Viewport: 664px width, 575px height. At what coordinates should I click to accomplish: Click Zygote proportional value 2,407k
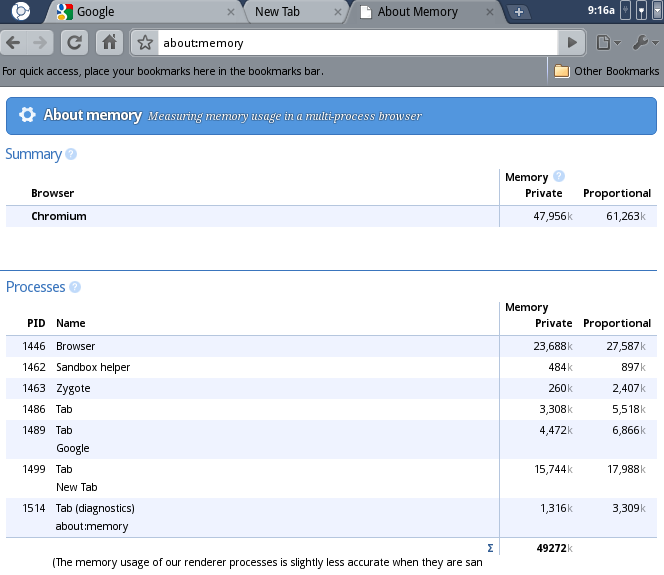coord(629,388)
